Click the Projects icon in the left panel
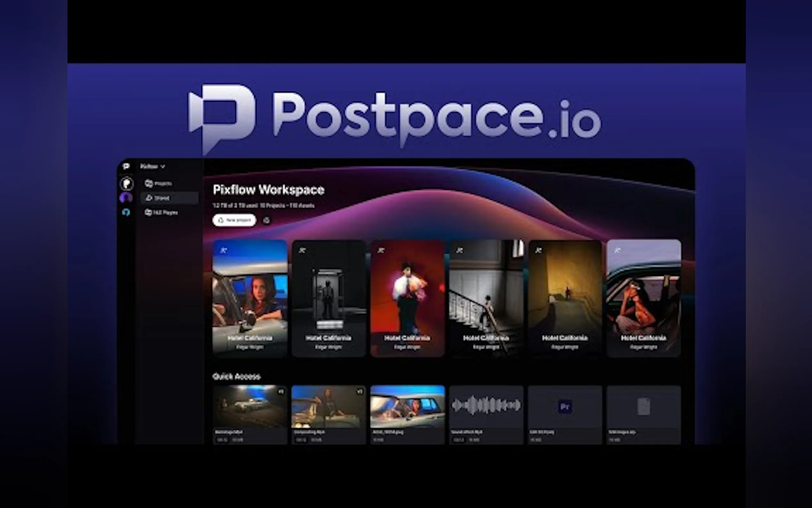Viewport: 812px width, 508px height. click(x=149, y=183)
